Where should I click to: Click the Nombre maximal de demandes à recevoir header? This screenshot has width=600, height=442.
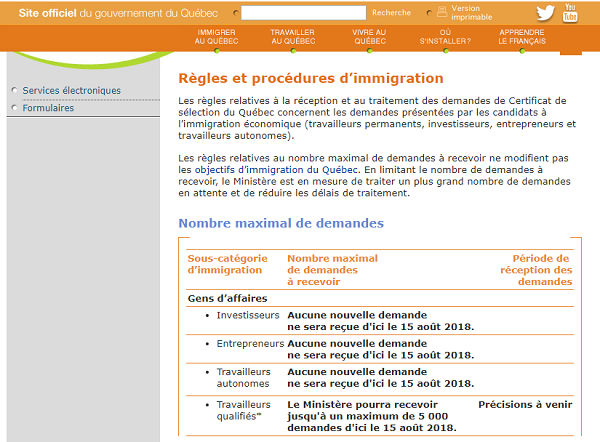pyautogui.click(x=332, y=270)
